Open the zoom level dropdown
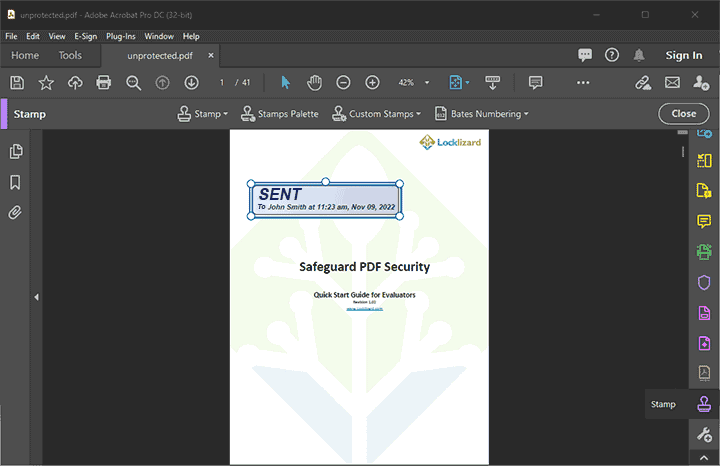Image resolution: width=720 pixels, height=466 pixels. tap(427, 83)
